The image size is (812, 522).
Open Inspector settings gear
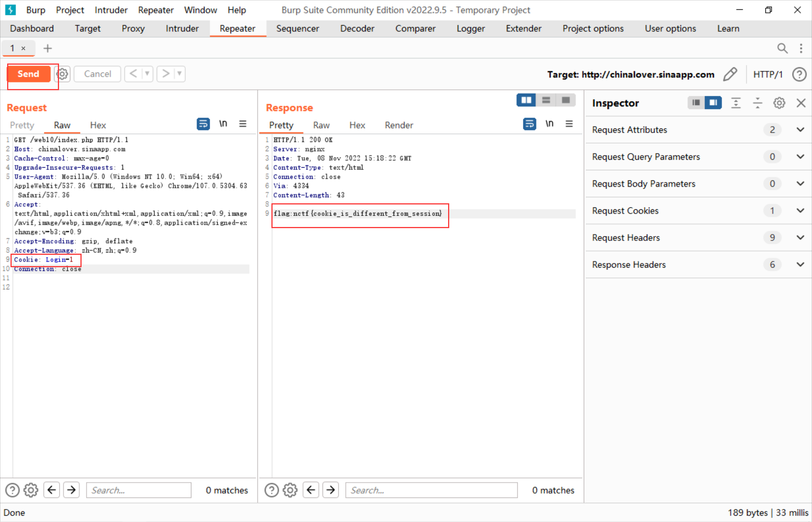click(x=779, y=103)
